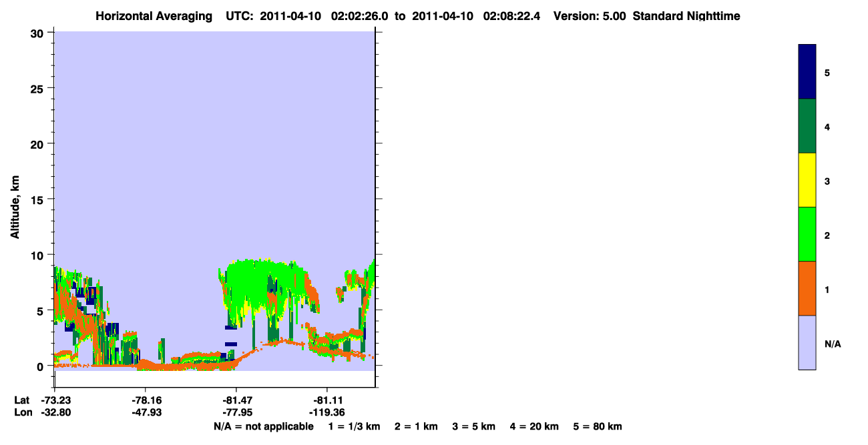Click the 'Lon' row label
Screen dimensions: 868x445
[23, 412]
